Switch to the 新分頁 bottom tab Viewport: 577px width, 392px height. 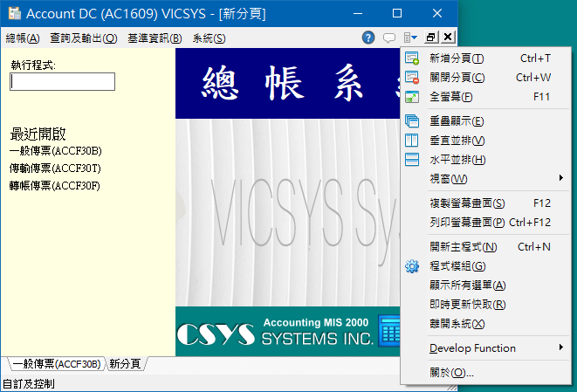click(126, 364)
